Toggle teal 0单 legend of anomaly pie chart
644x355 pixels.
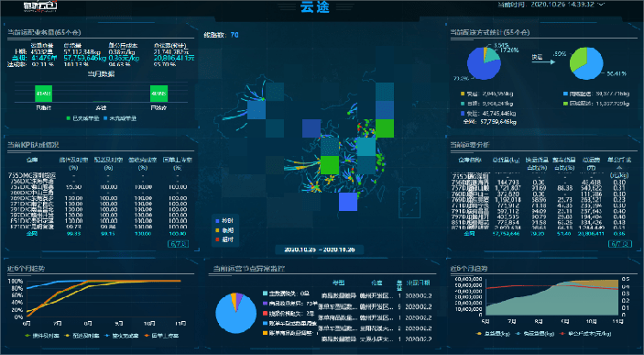286,294
